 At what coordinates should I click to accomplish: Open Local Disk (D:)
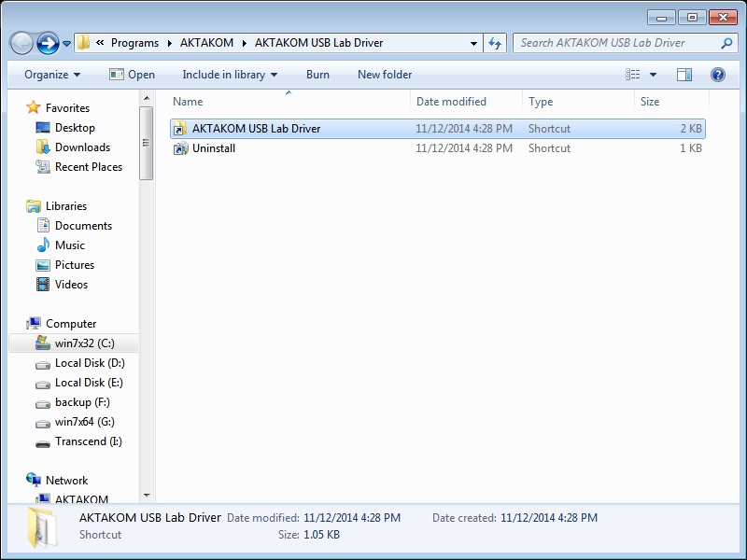point(90,363)
